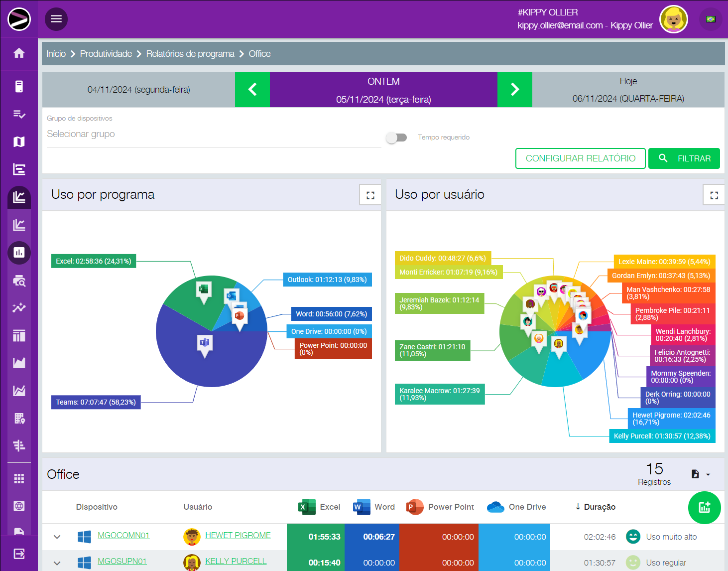Expand the Uso por programa chart fullscreen

(x=370, y=195)
